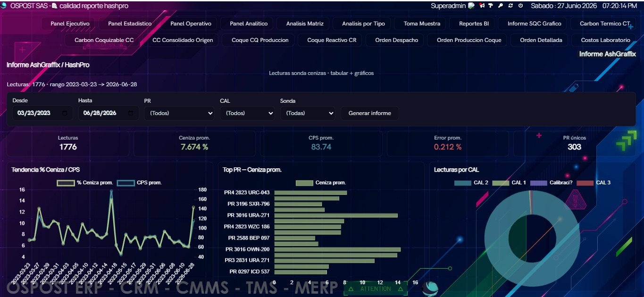The width and height of the screenshot is (644, 297).
Task: Click the Lecturas por CAL title
Action: pos(456,170)
